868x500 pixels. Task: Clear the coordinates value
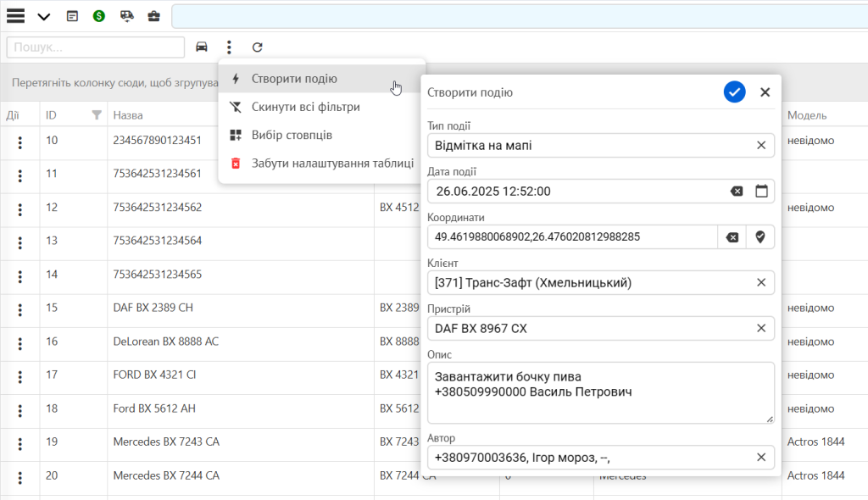pos(732,237)
